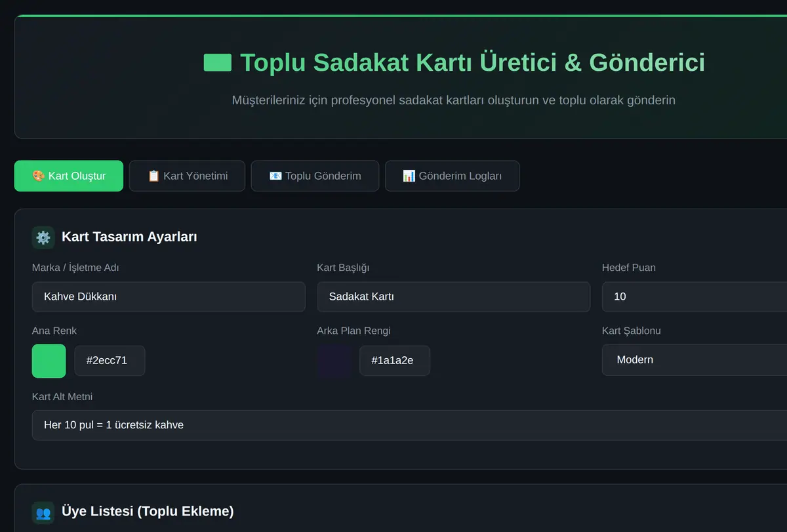
Task: Click the Hedef Puan label
Action: (x=629, y=268)
